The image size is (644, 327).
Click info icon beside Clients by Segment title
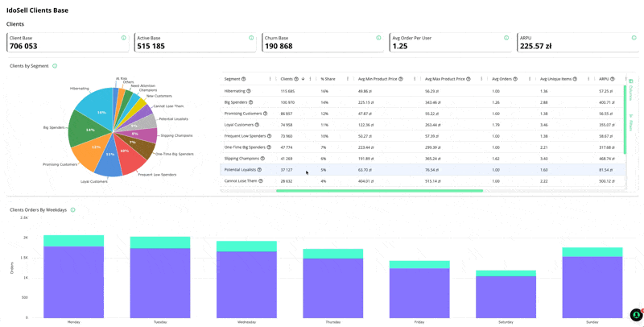[55, 66]
